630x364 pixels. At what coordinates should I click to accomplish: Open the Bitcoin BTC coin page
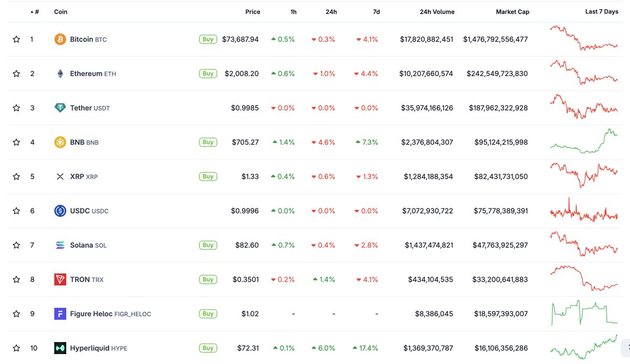coord(88,39)
